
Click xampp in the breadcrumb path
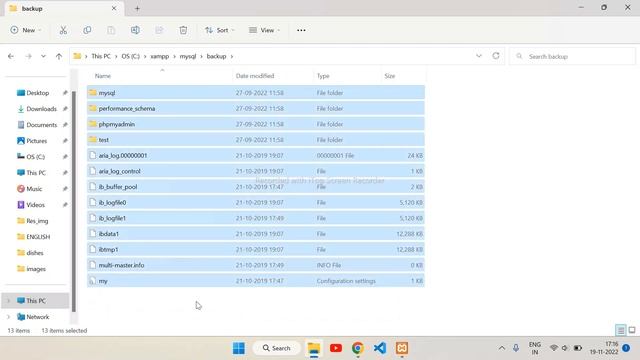(x=160, y=56)
